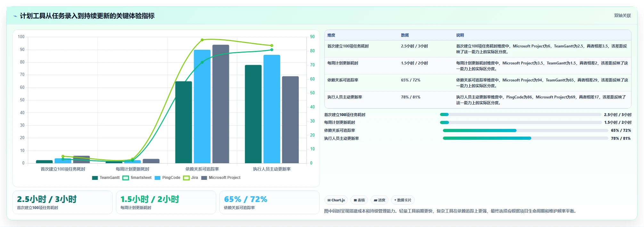Click the 每周计划更新耗时 progress bar
The width and height of the screenshot is (644, 227).
pyautogui.click(x=521, y=122)
